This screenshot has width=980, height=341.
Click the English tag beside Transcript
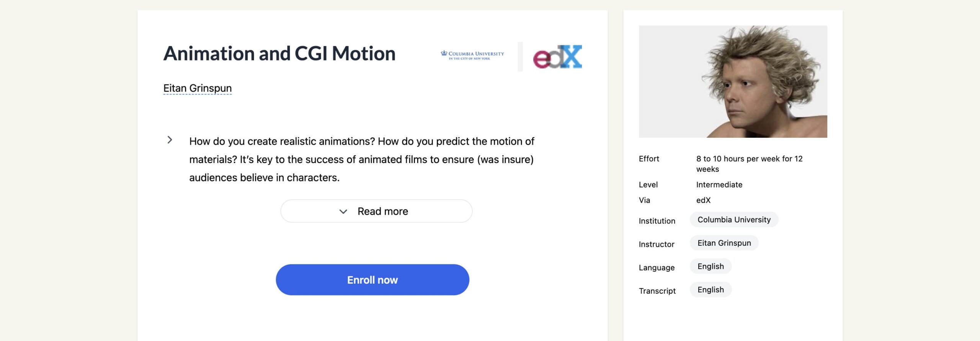[x=710, y=290]
